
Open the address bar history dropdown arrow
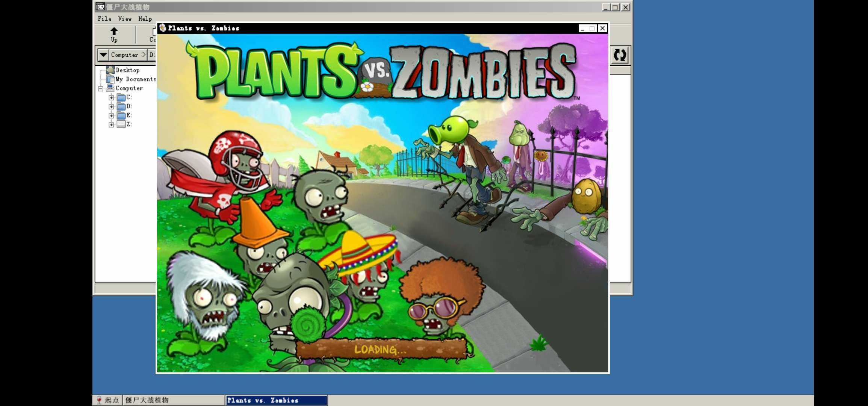pyautogui.click(x=103, y=55)
